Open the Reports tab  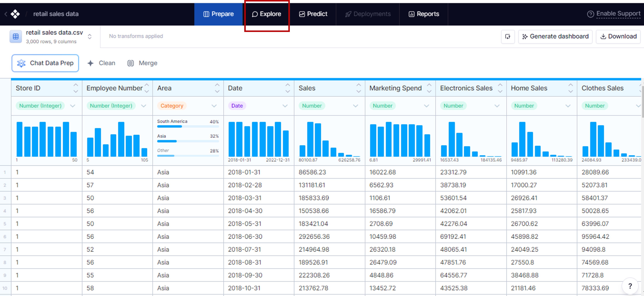tap(424, 14)
